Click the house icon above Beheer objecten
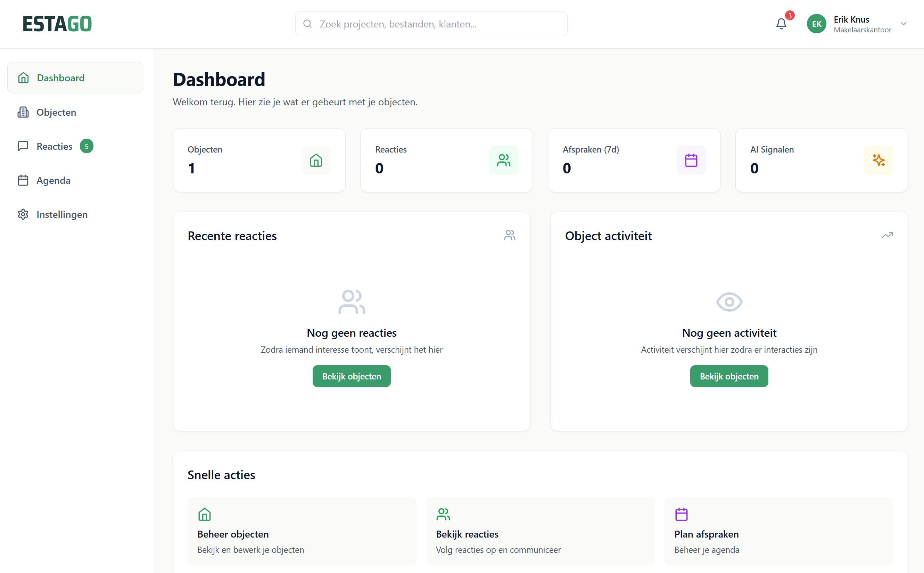The image size is (924, 573). point(205,514)
